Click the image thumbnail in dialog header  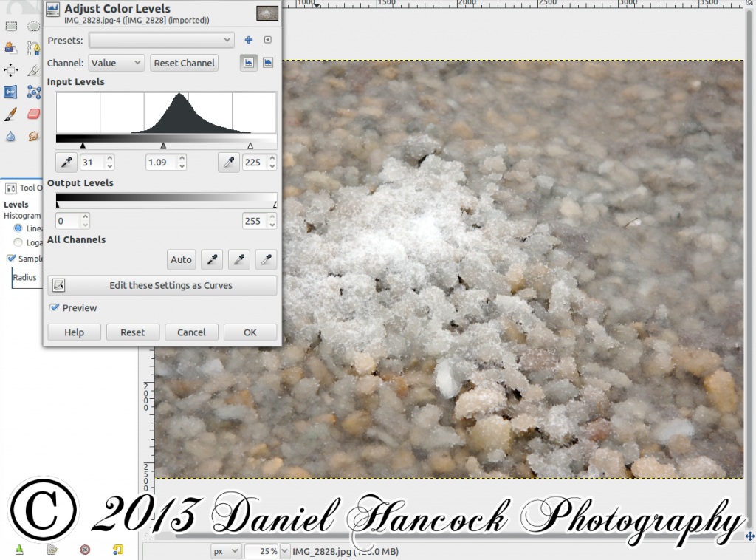[267, 13]
